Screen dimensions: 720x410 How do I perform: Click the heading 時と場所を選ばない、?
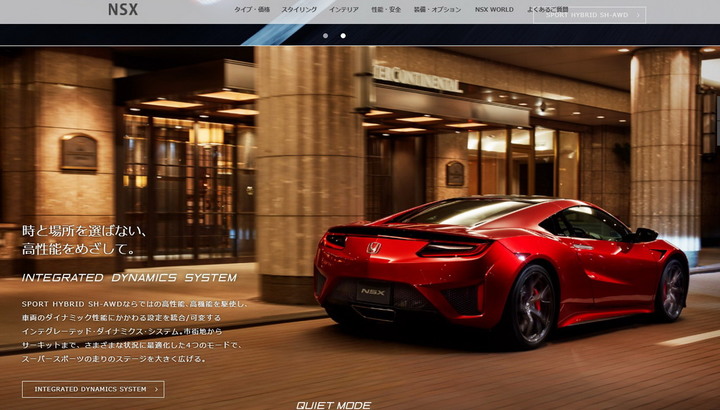tap(84, 231)
